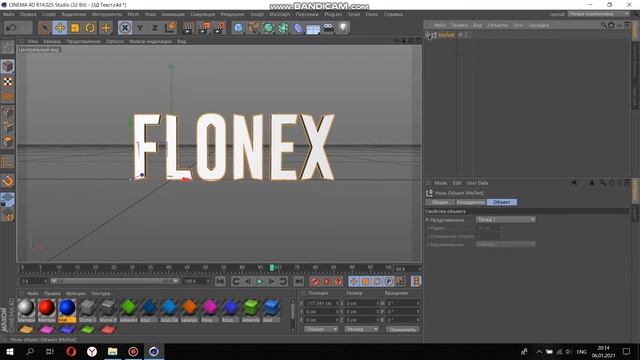
Task: Step to next frame
Action: click(x=271, y=281)
